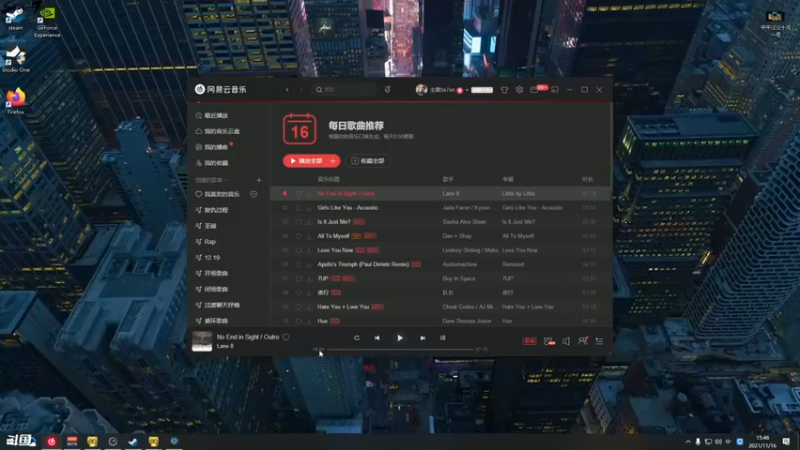Open the messages mailbox with 99+ badge

click(534, 90)
